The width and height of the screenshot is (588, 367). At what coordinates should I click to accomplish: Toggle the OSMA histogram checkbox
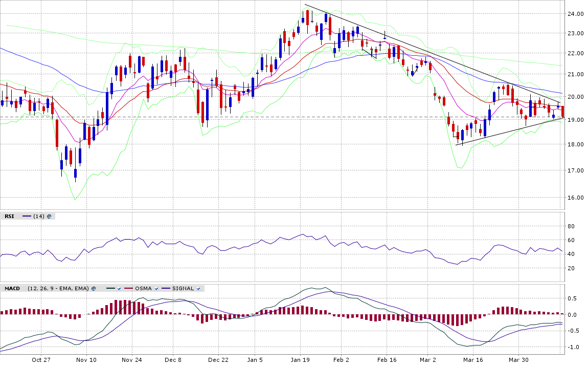coord(156,289)
